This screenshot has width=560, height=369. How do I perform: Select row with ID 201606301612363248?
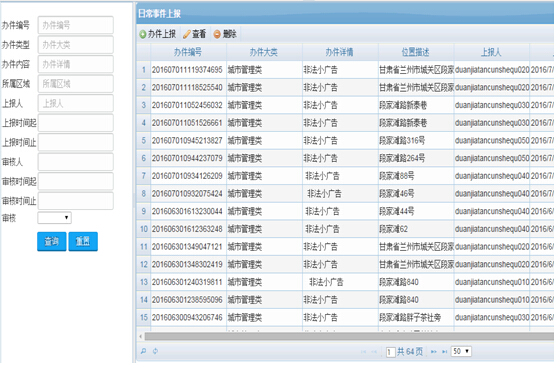coord(345,229)
